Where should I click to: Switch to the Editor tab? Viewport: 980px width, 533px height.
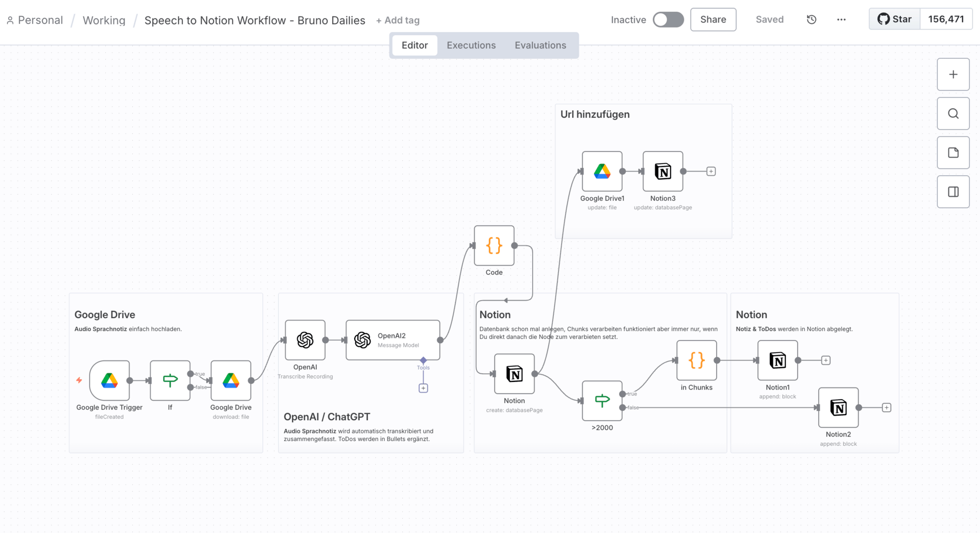point(414,45)
